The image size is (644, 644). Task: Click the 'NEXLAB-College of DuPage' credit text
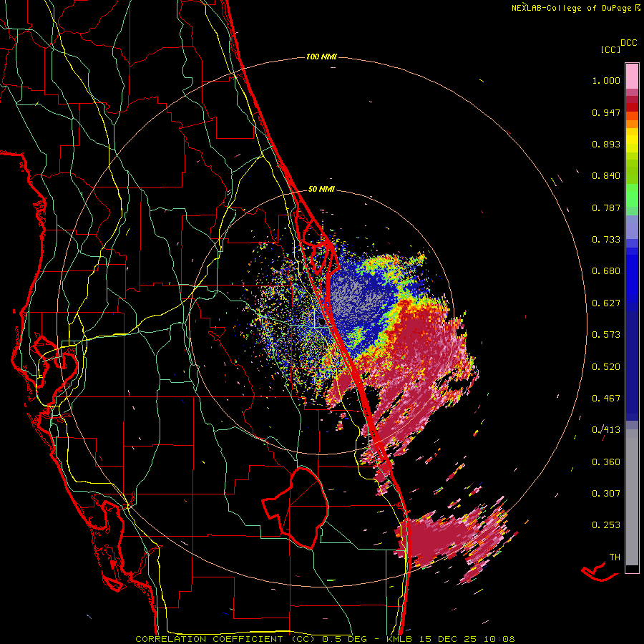click(571, 8)
